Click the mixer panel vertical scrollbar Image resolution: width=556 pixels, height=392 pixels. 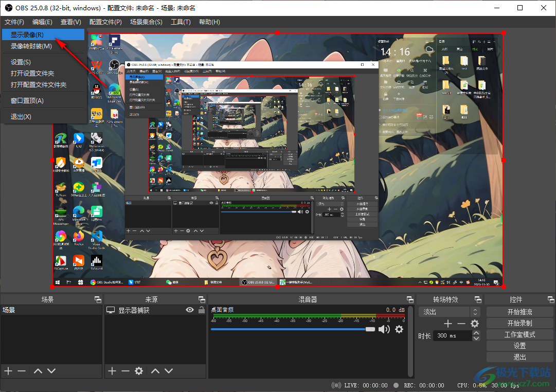point(410,341)
